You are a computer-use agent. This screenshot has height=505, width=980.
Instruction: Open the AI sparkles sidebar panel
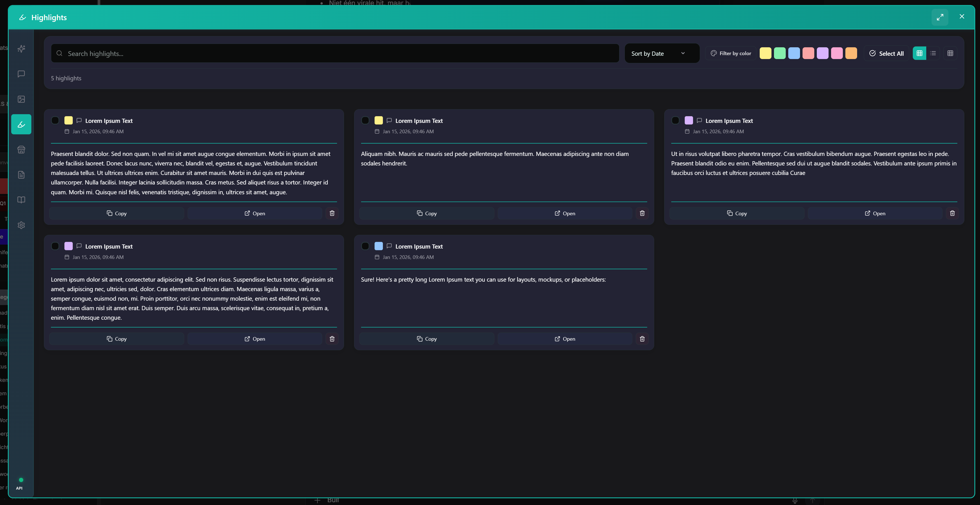[21, 49]
